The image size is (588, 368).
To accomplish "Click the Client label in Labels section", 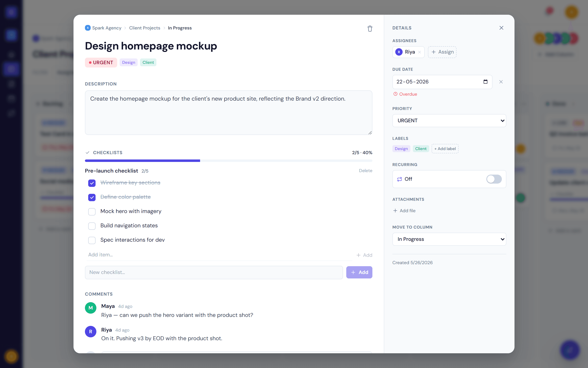I will click(x=421, y=148).
